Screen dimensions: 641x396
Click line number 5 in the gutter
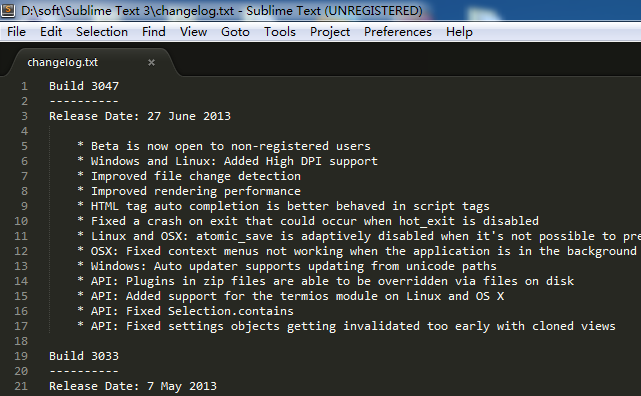(25, 146)
